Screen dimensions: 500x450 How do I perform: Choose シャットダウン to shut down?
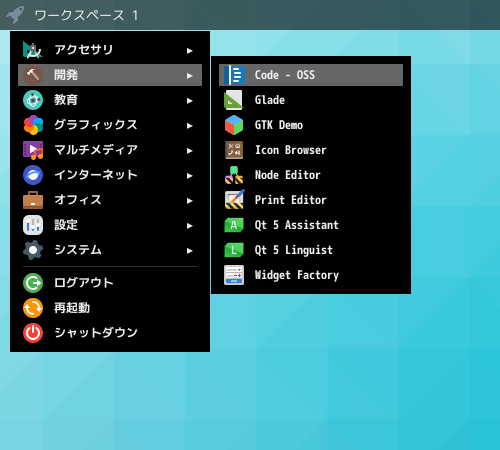[x=110, y=333]
